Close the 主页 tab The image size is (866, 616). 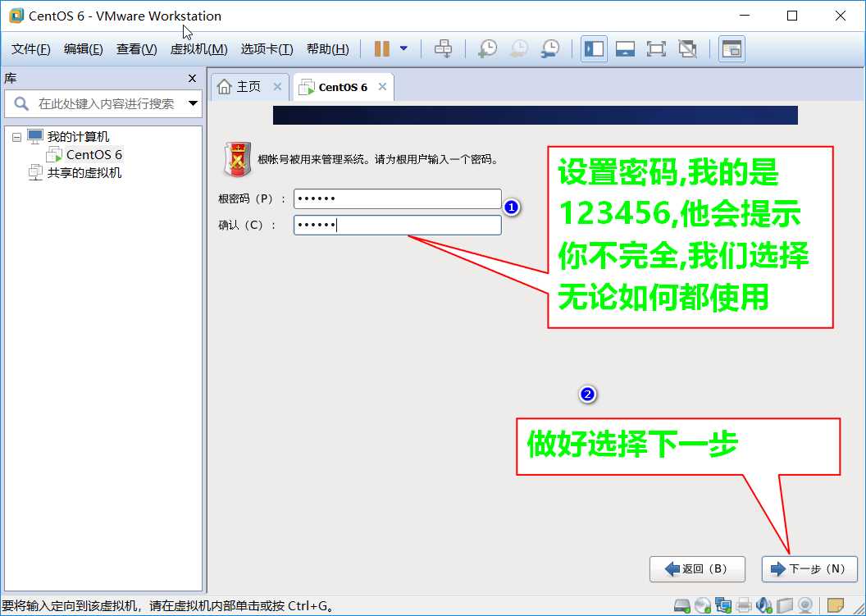pos(277,87)
